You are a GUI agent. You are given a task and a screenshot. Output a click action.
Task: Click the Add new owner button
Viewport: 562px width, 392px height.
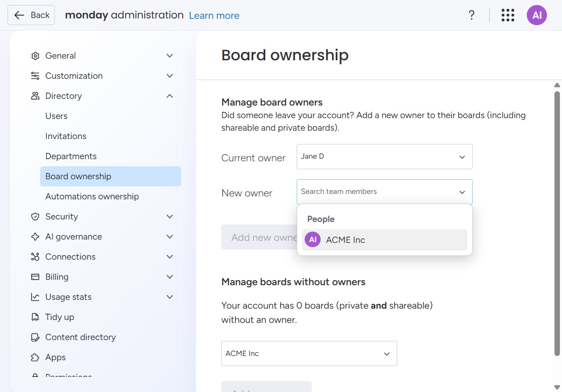pyautogui.click(x=259, y=237)
